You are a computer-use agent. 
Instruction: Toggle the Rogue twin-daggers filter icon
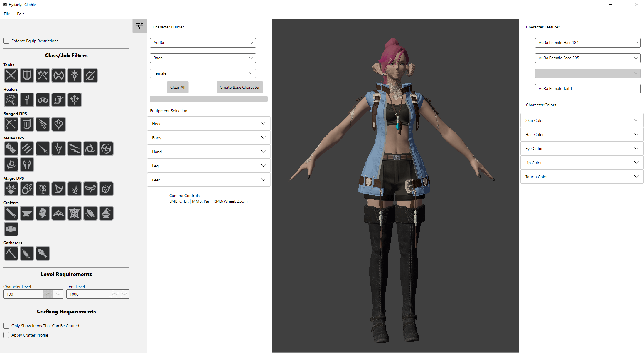click(x=75, y=149)
